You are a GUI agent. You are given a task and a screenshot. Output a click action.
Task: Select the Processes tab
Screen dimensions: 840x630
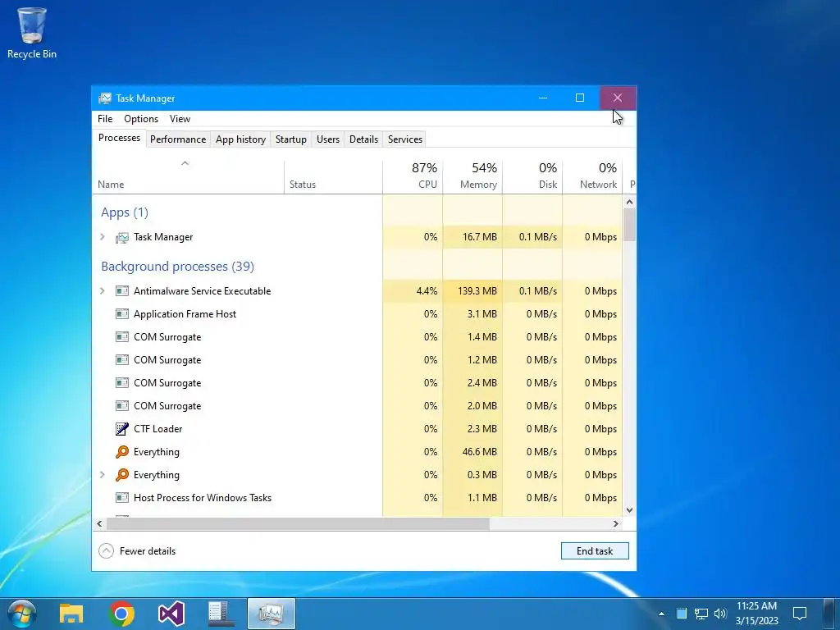(x=119, y=138)
